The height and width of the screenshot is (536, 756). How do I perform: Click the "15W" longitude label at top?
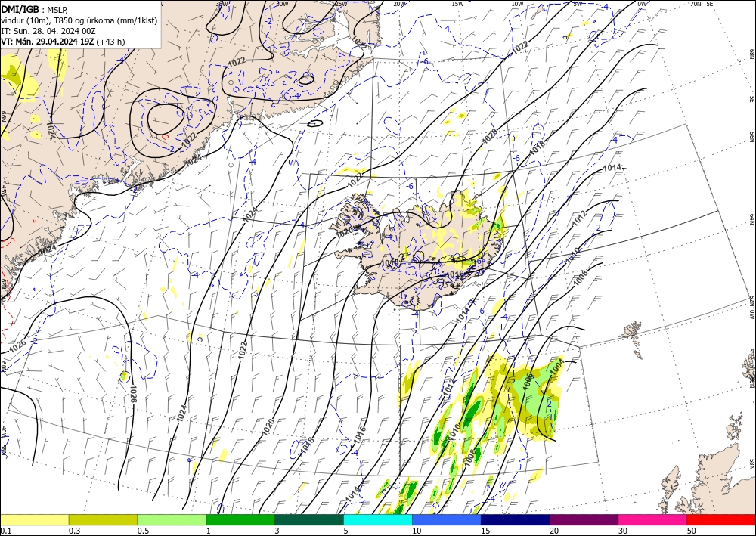tap(459, 4)
